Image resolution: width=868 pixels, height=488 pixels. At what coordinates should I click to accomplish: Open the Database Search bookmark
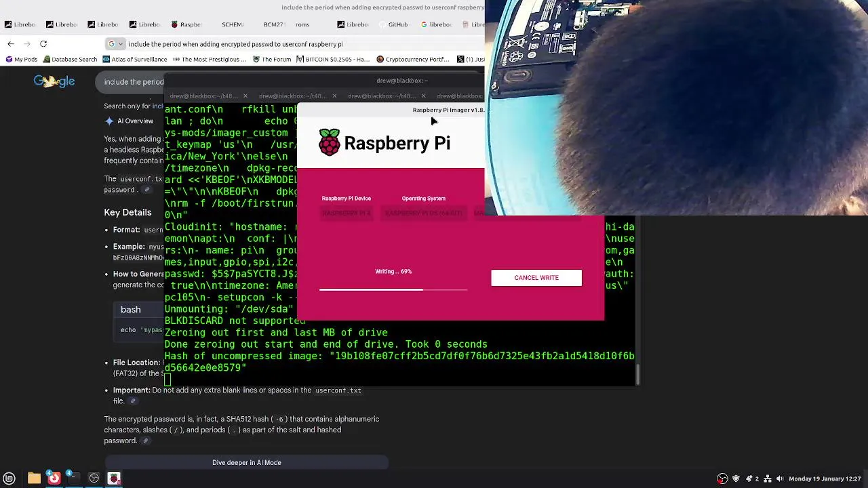69,59
